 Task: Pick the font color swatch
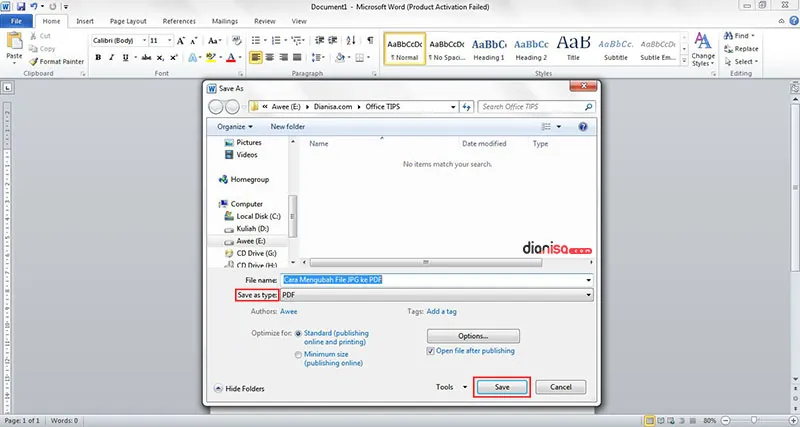tap(231, 58)
